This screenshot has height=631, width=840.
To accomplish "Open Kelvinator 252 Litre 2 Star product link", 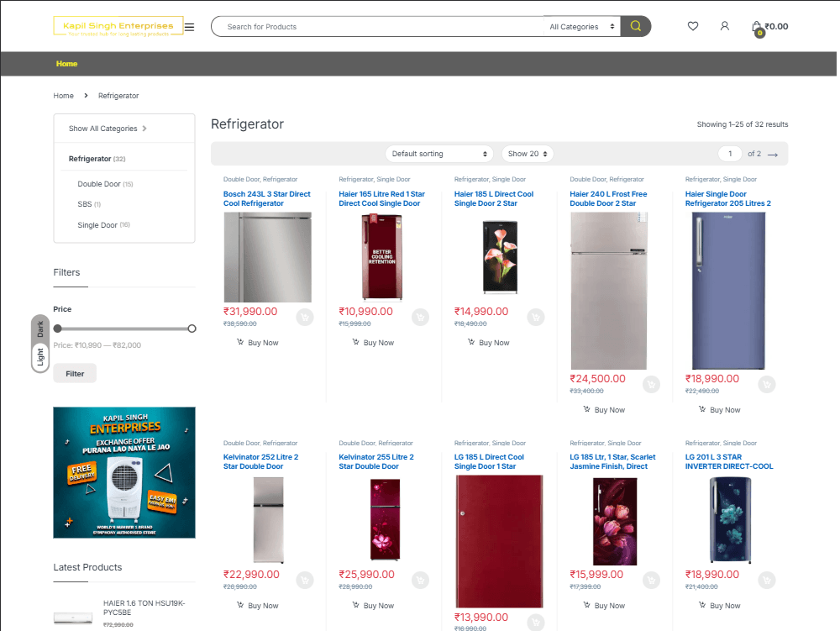I will [x=260, y=461].
